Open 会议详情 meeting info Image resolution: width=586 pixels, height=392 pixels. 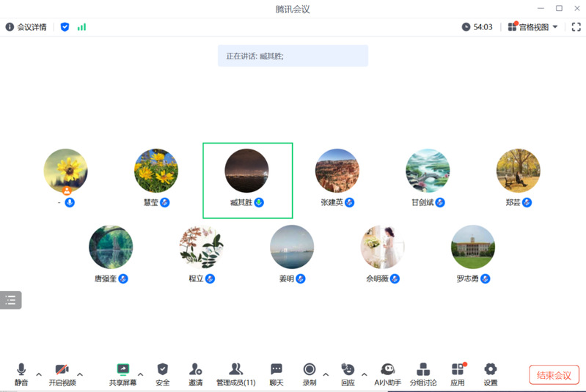pyautogui.click(x=26, y=27)
